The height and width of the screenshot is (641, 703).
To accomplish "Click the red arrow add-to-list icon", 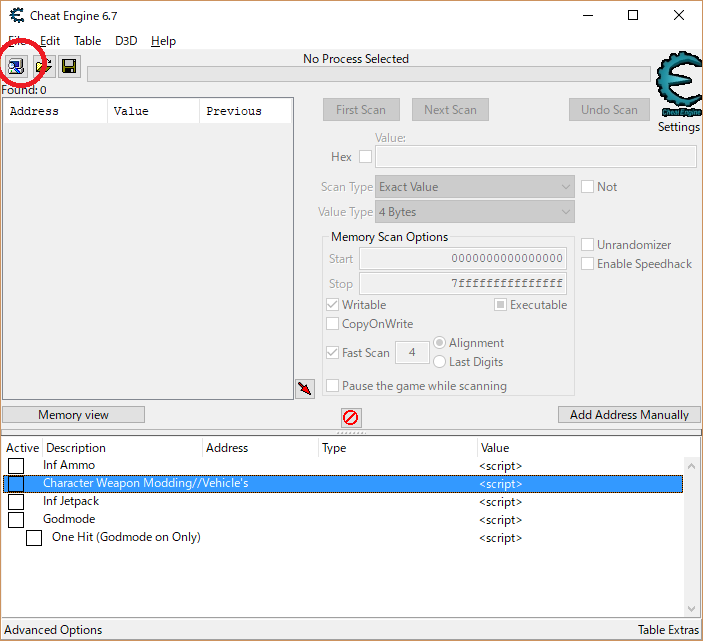I will [305, 389].
